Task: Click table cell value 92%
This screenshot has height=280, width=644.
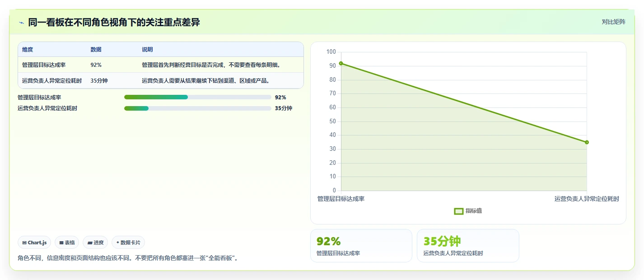Action: tap(96, 65)
